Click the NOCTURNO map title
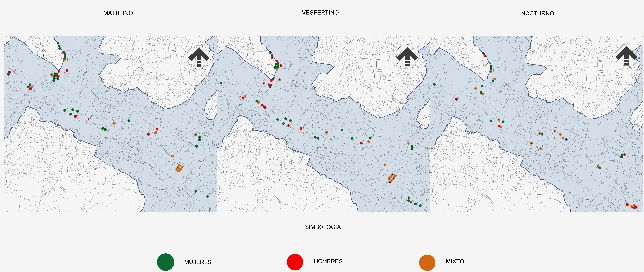Viewport: 644px width, 272px height. (x=537, y=13)
